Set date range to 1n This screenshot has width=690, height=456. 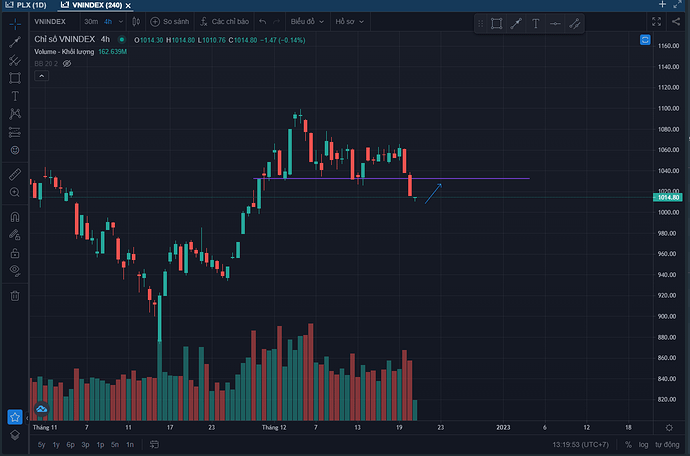click(x=130, y=445)
